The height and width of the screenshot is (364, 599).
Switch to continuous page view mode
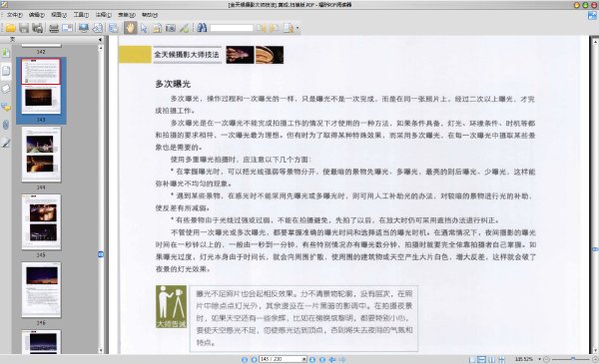pos(482,359)
